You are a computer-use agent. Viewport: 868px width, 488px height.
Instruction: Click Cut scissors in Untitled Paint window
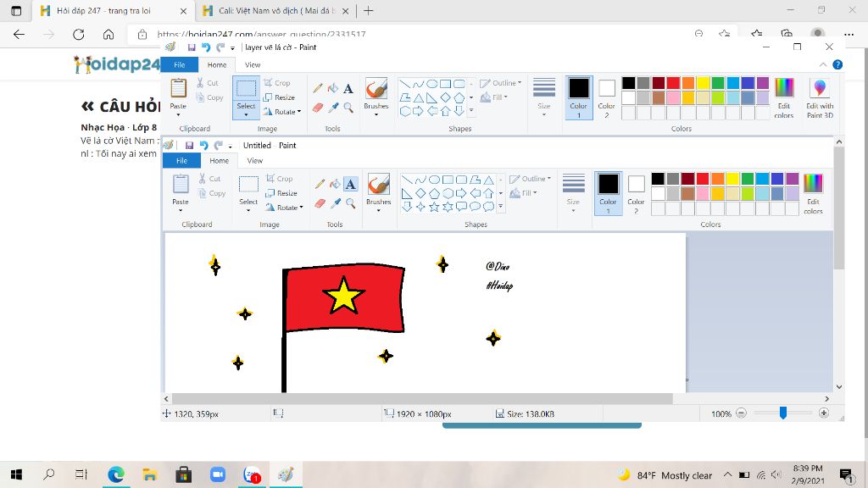[x=210, y=179]
